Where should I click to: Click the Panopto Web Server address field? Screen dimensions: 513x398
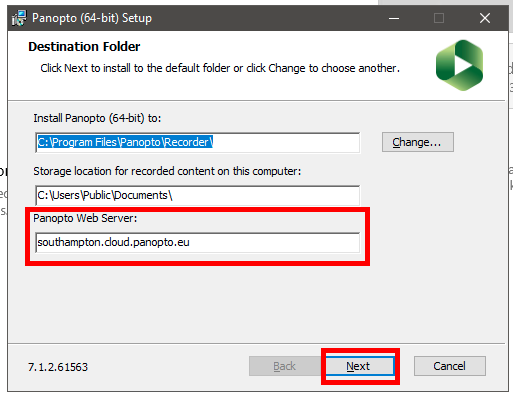197,242
